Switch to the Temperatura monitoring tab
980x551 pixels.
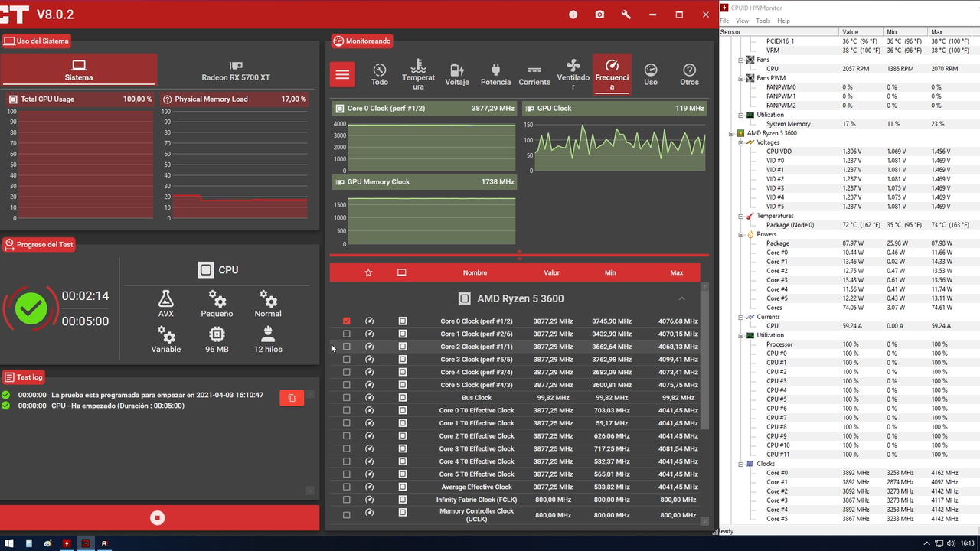coord(418,74)
